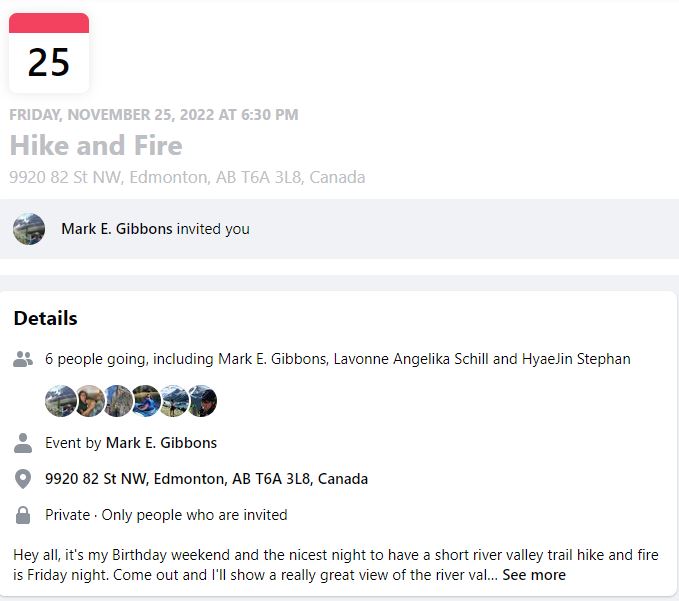Click the Friday, November 25 date line
The image size is (679, 601).
tap(154, 115)
